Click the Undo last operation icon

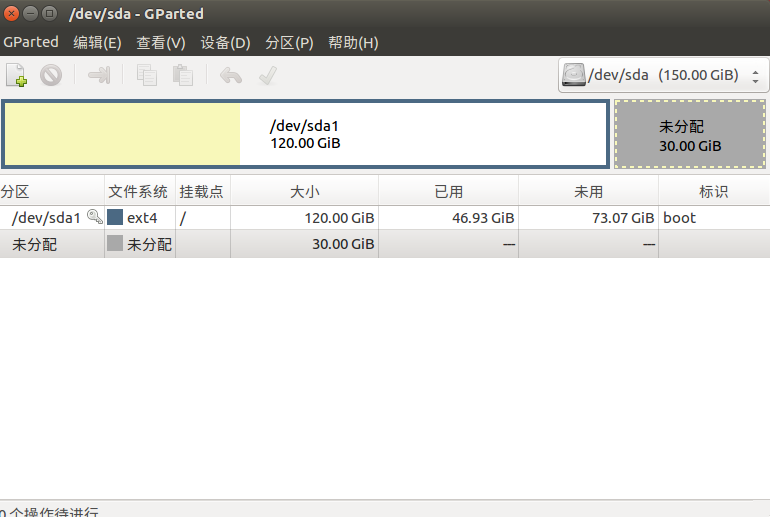(231, 76)
